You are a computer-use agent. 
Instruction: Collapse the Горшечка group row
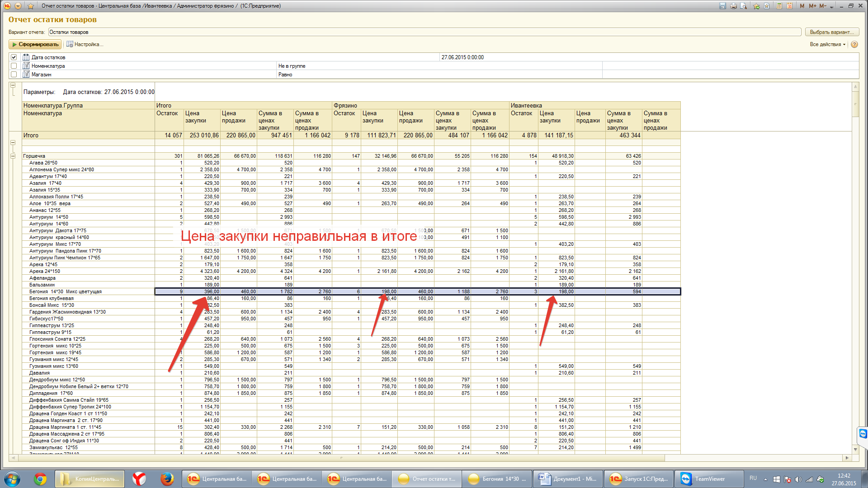pyautogui.click(x=13, y=156)
